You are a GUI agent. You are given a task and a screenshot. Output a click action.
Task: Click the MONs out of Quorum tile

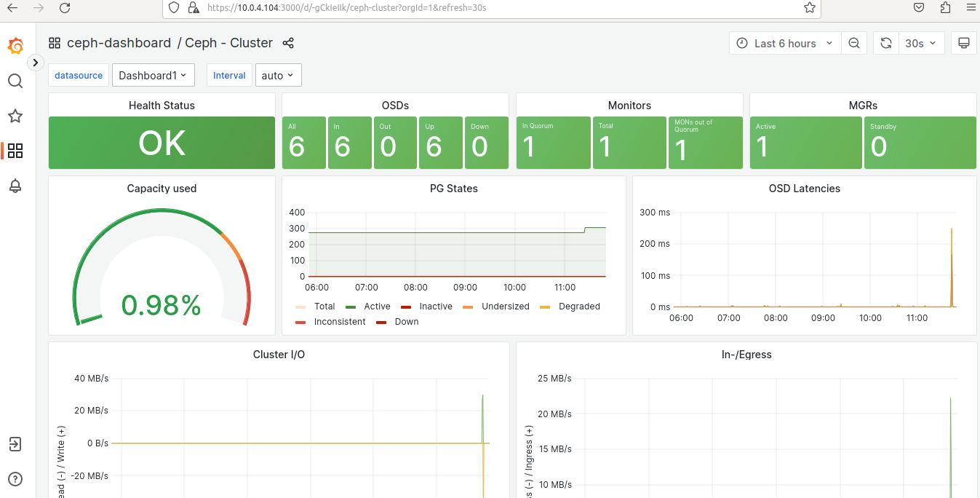click(706, 143)
